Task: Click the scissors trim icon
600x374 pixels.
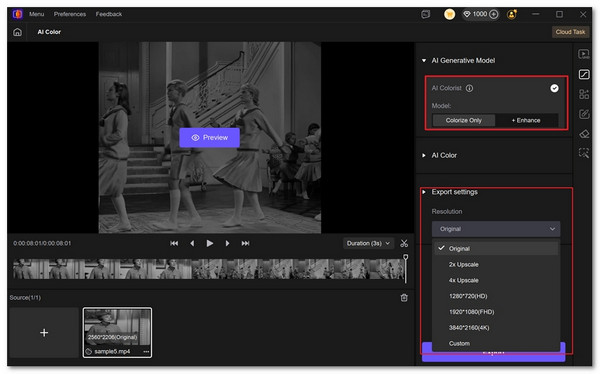Action: [x=404, y=243]
